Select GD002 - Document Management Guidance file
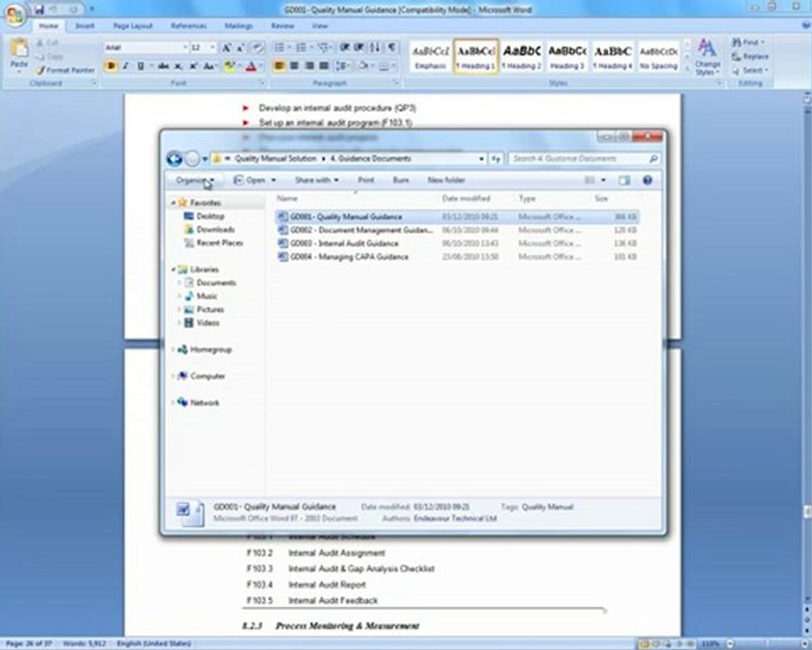The height and width of the screenshot is (650, 812). (458, 230)
